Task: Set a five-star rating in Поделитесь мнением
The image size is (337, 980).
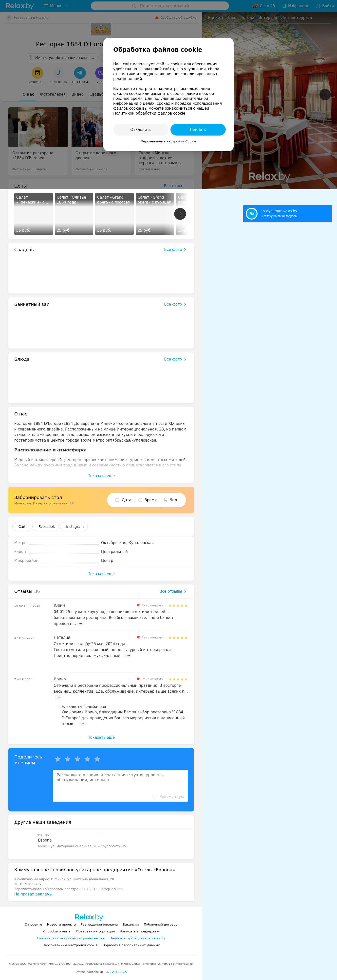Action: (97, 759)
